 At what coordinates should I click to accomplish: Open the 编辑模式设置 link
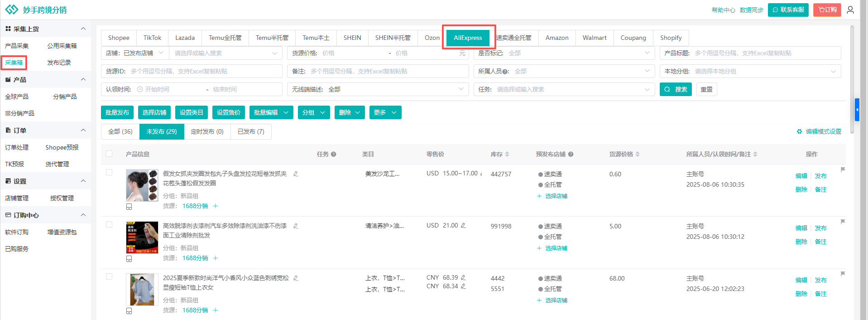pyautogui.click(x=819, y=131)
